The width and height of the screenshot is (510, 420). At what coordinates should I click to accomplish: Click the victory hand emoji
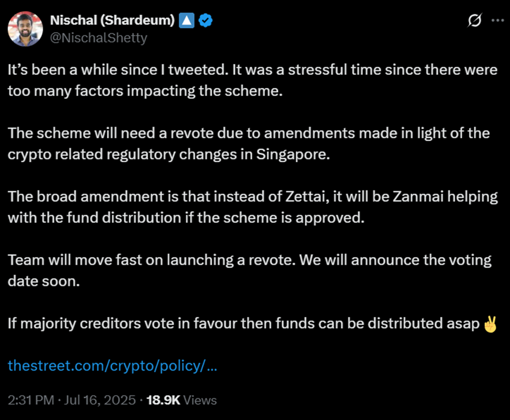click(x=490, y=324)
